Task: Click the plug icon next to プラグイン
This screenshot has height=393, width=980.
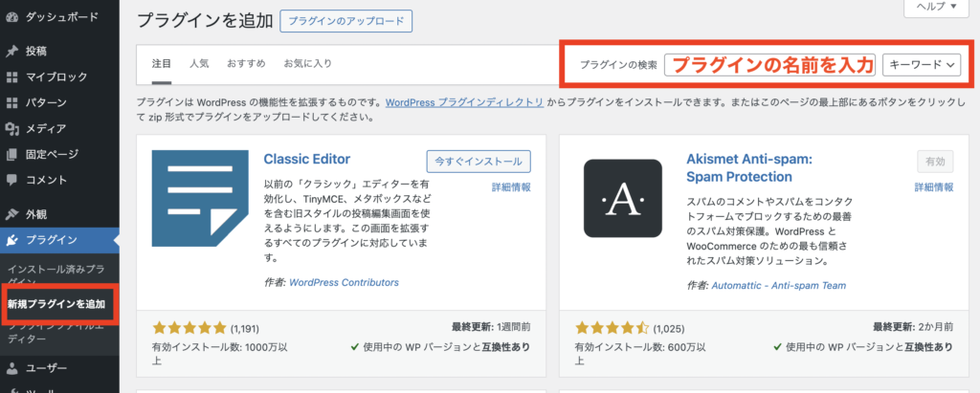Action: [x=11, y=240]
